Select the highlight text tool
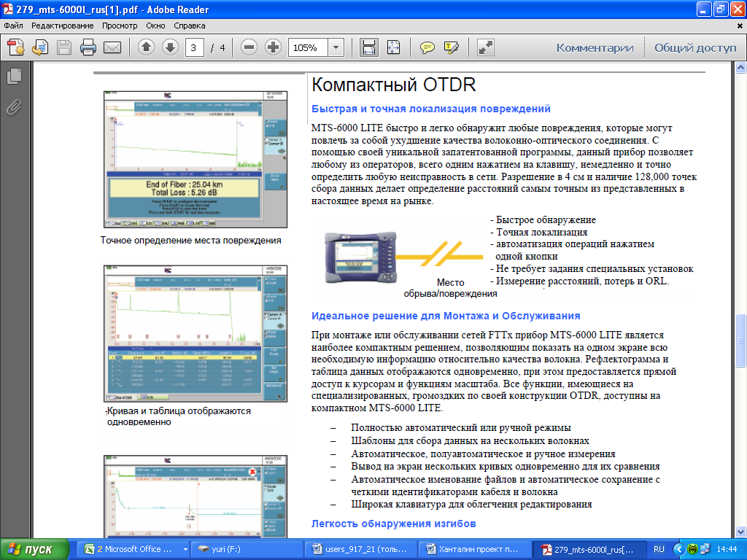 [x=451, y=47]
